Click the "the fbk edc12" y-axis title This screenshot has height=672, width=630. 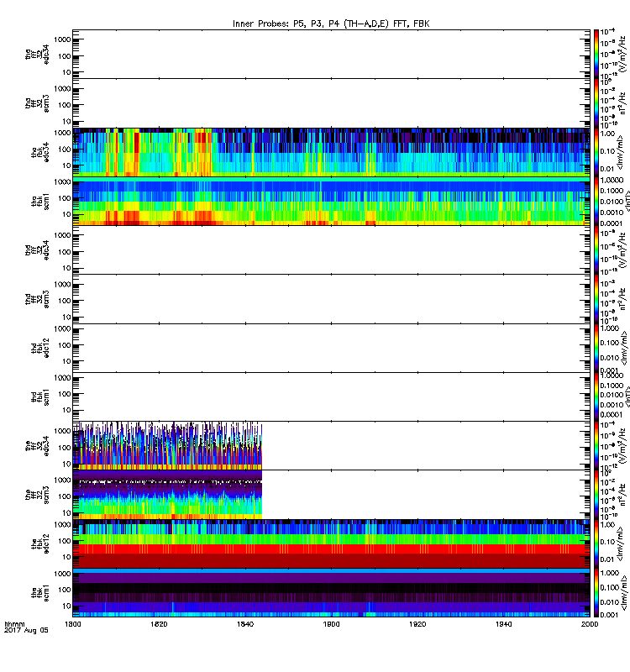tap(39, 543)
